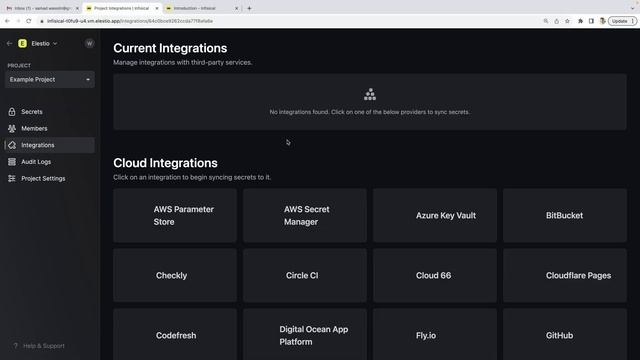640x360 pixels.
Task: Open Checkly integration
Action: click(x=175, y=275)
